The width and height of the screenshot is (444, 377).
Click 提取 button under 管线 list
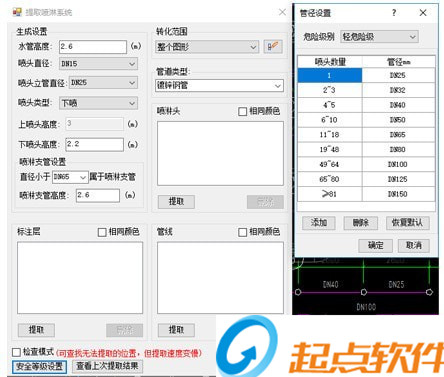point(176,330)
